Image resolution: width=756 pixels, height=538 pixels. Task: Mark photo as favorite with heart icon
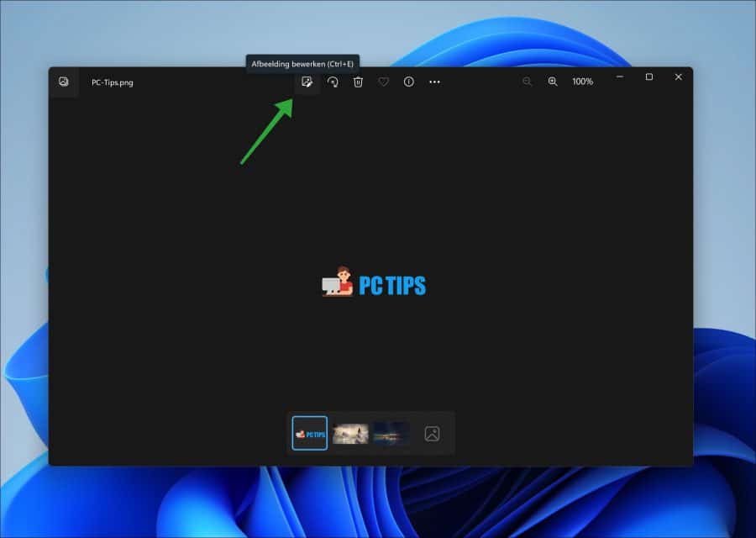383,82
